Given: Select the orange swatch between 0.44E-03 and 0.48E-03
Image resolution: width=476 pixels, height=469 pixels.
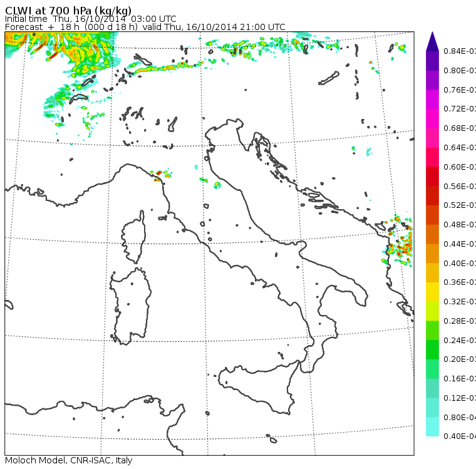Looking at the screenshot, I should tap(432, 234).
